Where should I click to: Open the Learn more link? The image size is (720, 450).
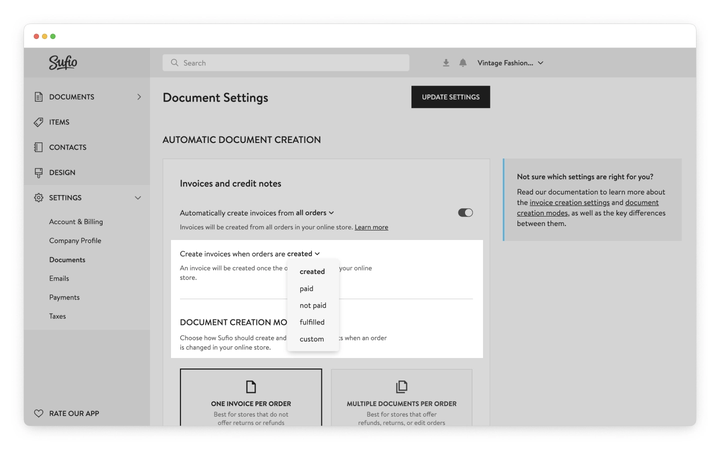pyautogui.click(x=371, y=227)
